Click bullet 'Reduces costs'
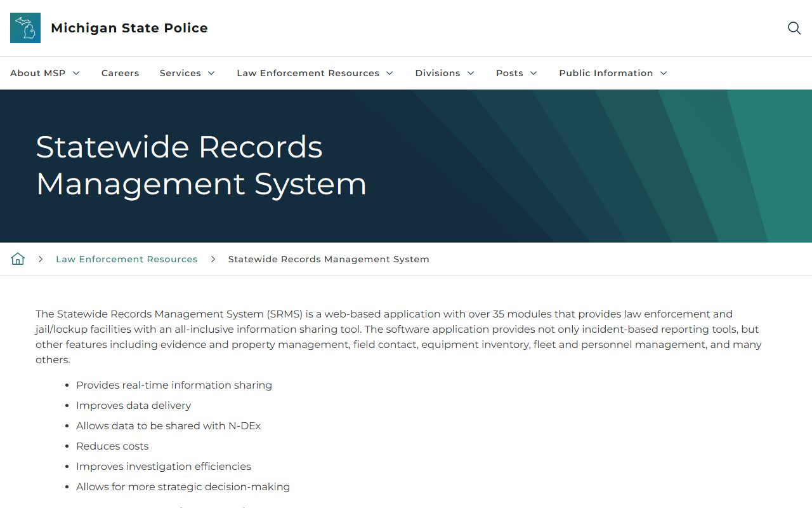 [x=112, y=446]
